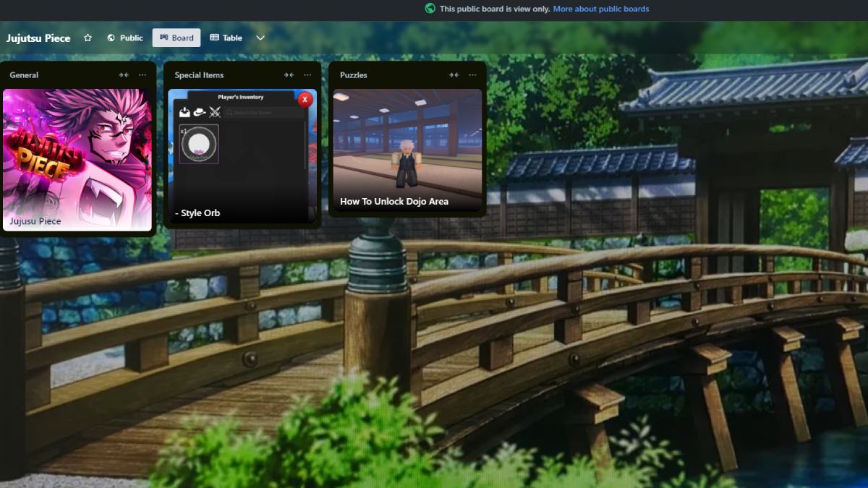
Task: Click the Public visibility button
Action: tap(124, 38)
